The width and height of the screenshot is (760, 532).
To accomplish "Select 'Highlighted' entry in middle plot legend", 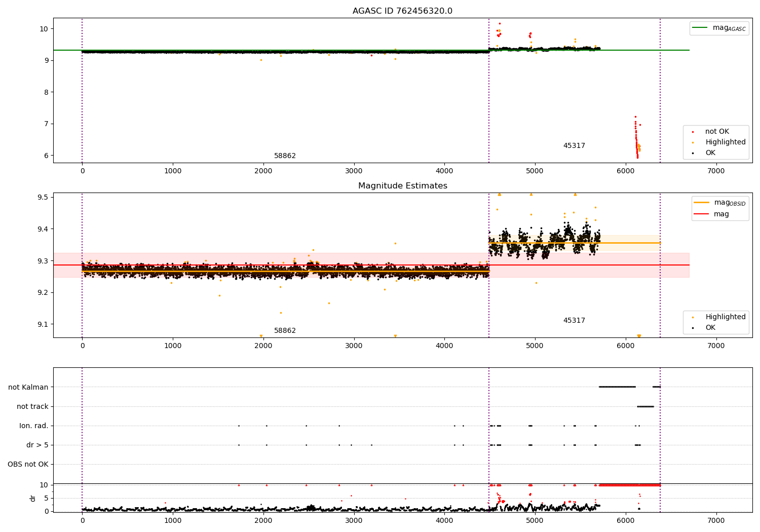I will click(x=725, y=317).
